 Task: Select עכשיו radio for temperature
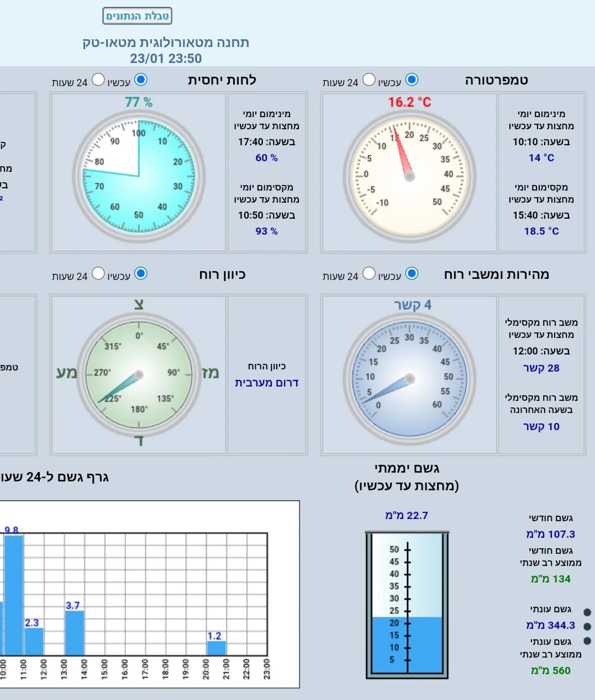tap(412, 79)
